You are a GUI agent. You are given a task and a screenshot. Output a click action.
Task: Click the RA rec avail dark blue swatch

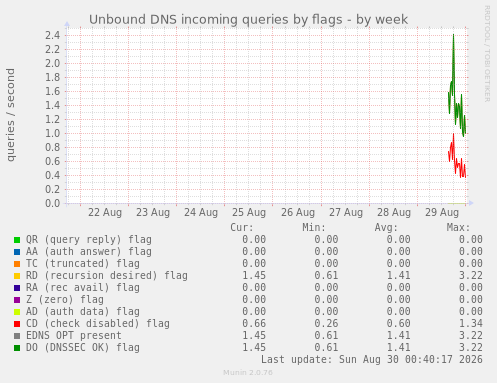pos(17,288)
